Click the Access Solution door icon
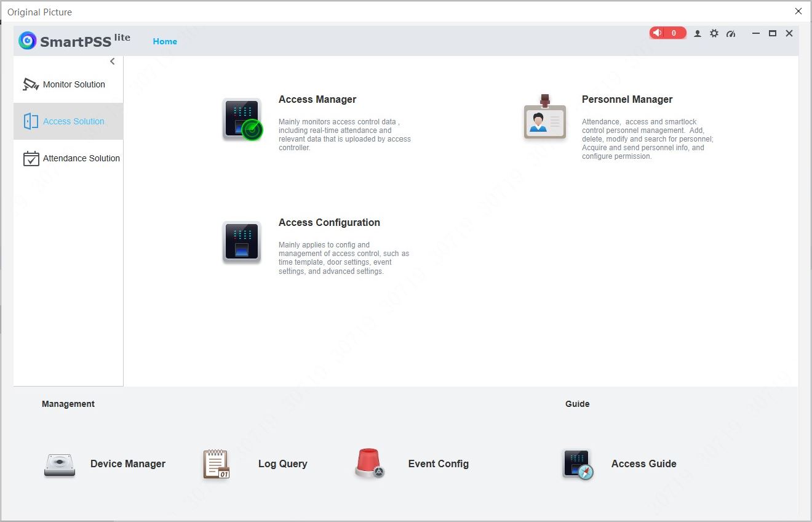Viewport: 812px width, 522px height. tap(31, 121)
